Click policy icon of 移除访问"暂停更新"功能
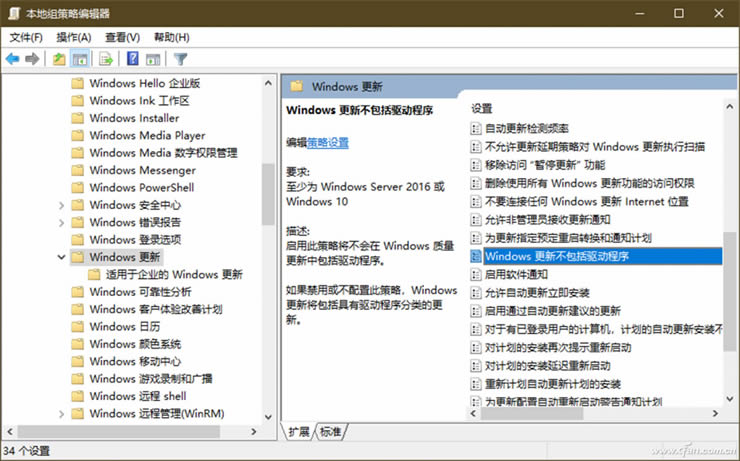740x461 pixels. point(476,165)
